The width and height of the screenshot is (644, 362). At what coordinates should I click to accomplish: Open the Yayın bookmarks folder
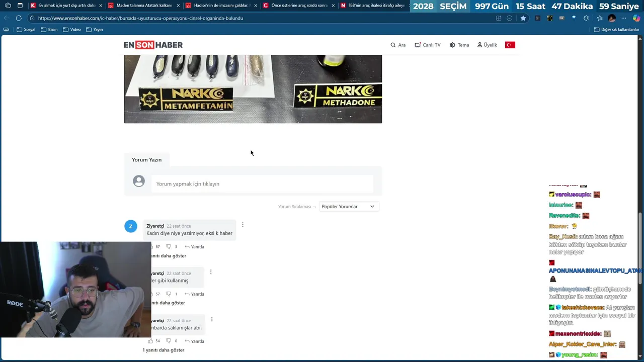point(95,30)
